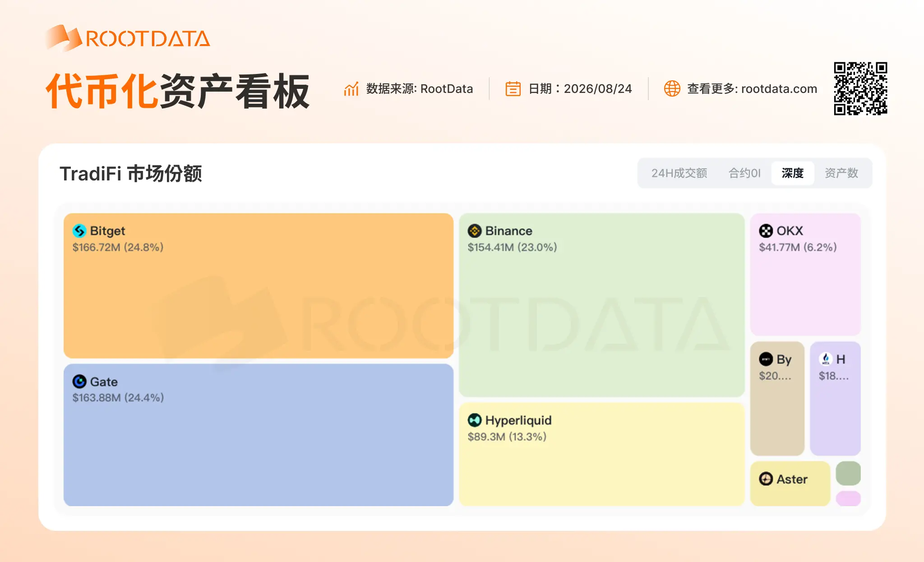Image resolution: width=924 pixels, height=562 pixels.
Task: Select the 深度 tab
Action: 793,173
